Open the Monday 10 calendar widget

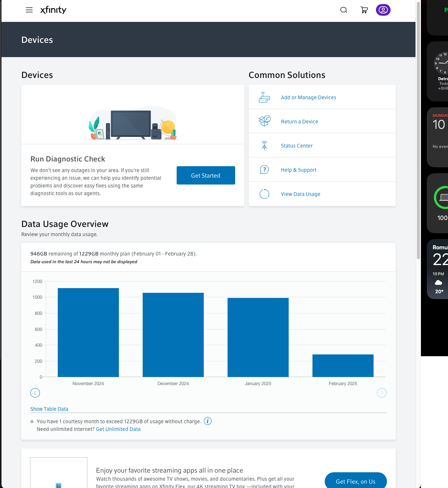point(438,137)
